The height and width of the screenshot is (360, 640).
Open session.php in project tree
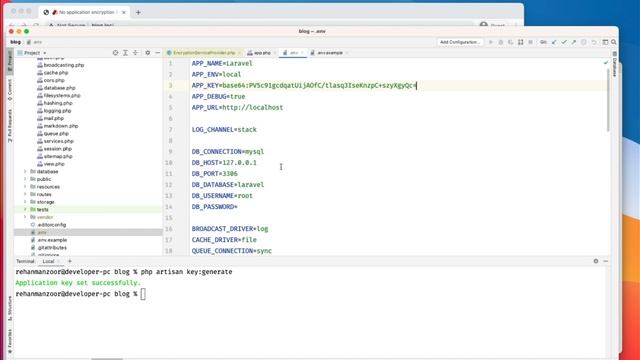54,149
